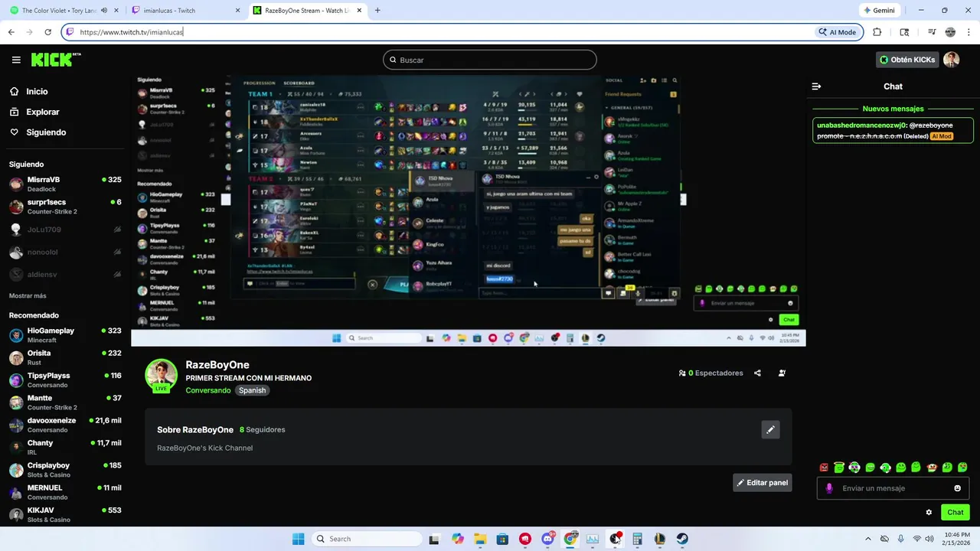This screenshot has width=980, height=551.
Task: Click the Obtén KICKs button
Action: 907,60
